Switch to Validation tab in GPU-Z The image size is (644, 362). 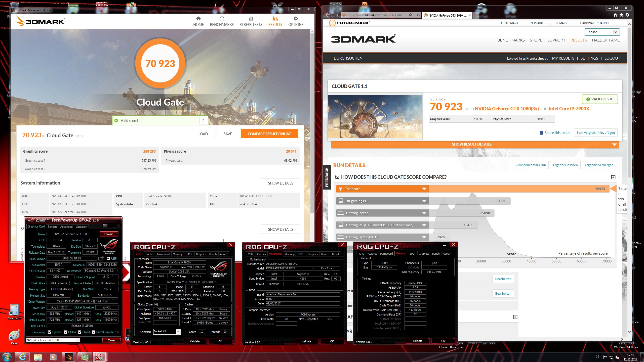point(81,227)
